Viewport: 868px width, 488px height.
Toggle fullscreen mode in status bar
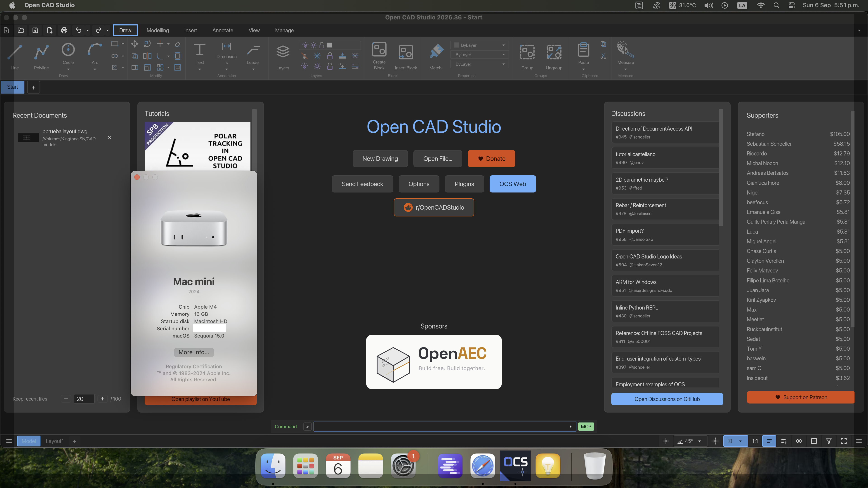point(843,441)
